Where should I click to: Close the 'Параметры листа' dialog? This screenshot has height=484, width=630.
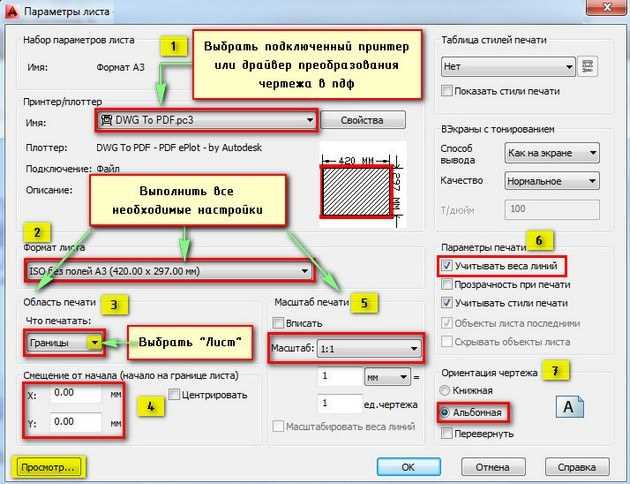click(605, 8)
